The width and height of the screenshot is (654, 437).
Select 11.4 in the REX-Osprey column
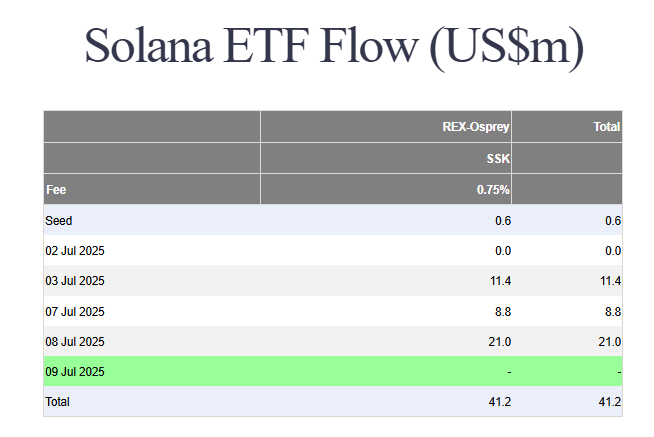click(x=501, y=281)
